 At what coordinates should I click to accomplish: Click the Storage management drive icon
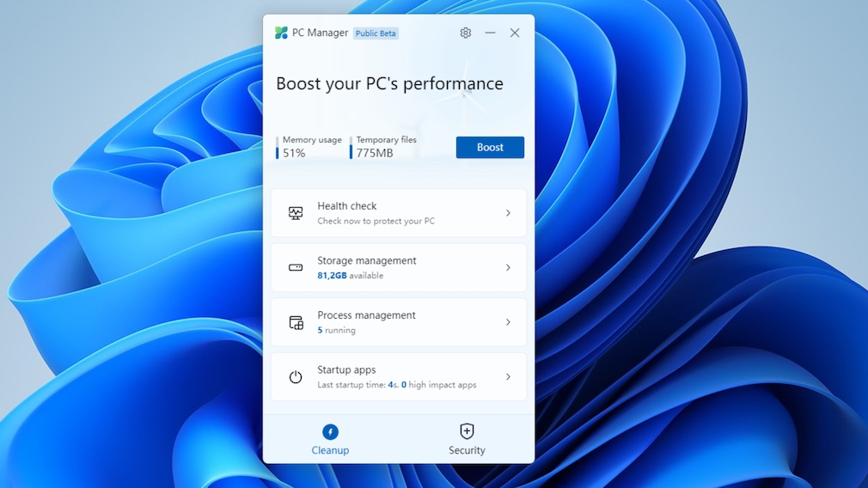point(296,267)
